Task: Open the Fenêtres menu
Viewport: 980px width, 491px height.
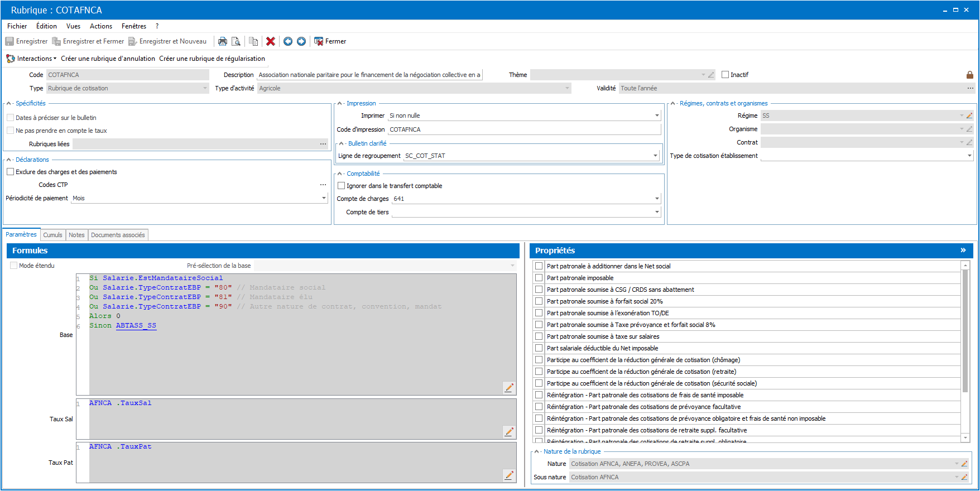Action: (x=134, y=26)
